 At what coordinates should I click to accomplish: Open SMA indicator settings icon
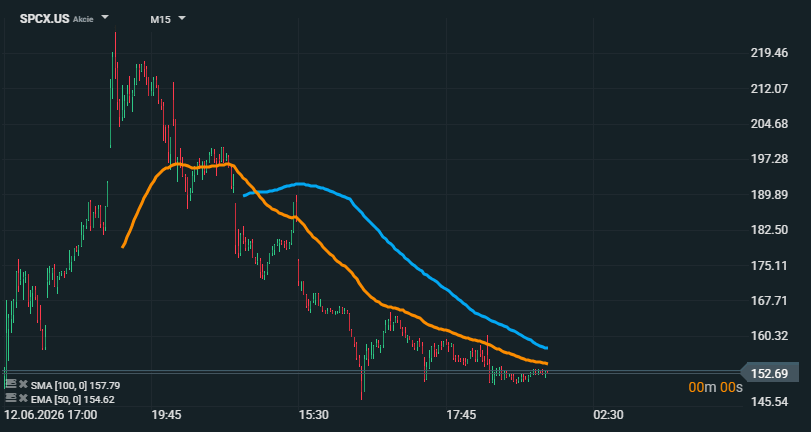10,384
